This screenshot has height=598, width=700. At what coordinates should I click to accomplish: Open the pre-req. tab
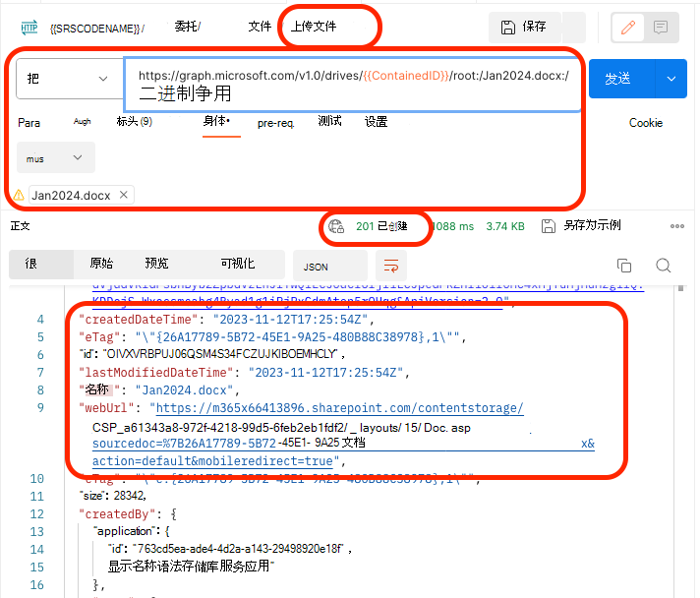(276, 123)
